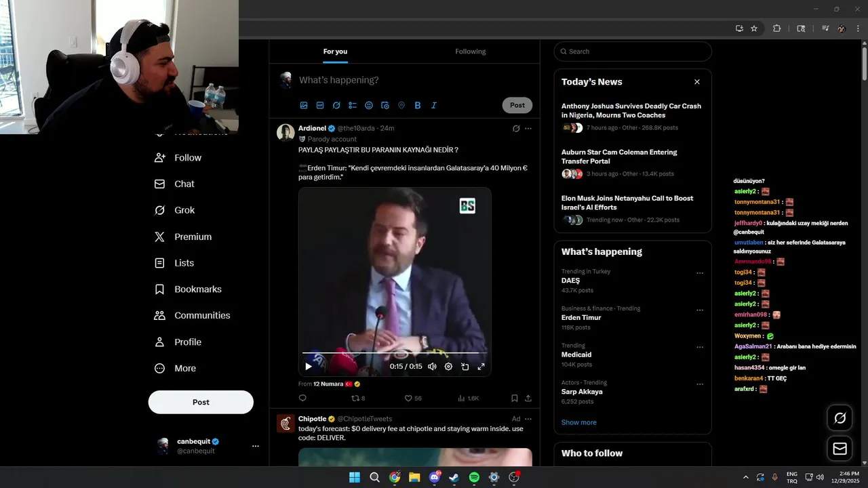Open options for Medicaid trend

click(x=700, y=347)
